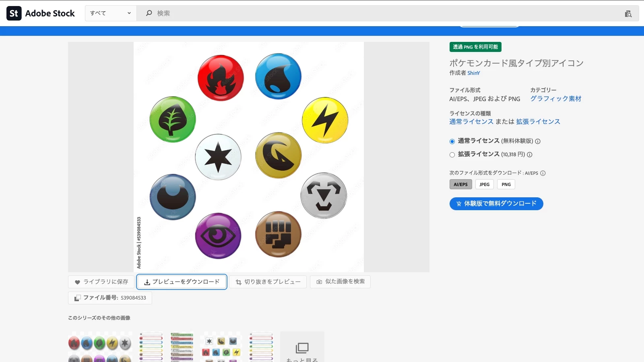644x362 pixels.
Task: Click the 透過 PNG を利用可能 badge
Action: point(475,47)
